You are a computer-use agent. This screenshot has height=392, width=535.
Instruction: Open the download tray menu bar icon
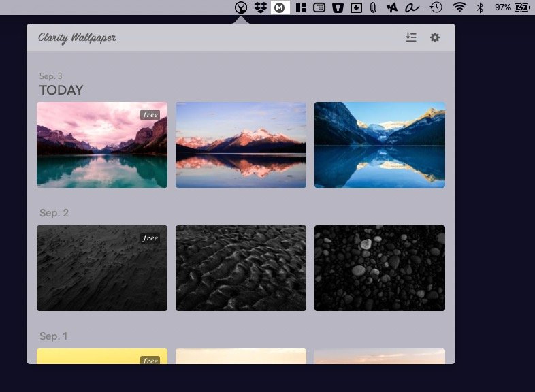click(x=356, y=7)
